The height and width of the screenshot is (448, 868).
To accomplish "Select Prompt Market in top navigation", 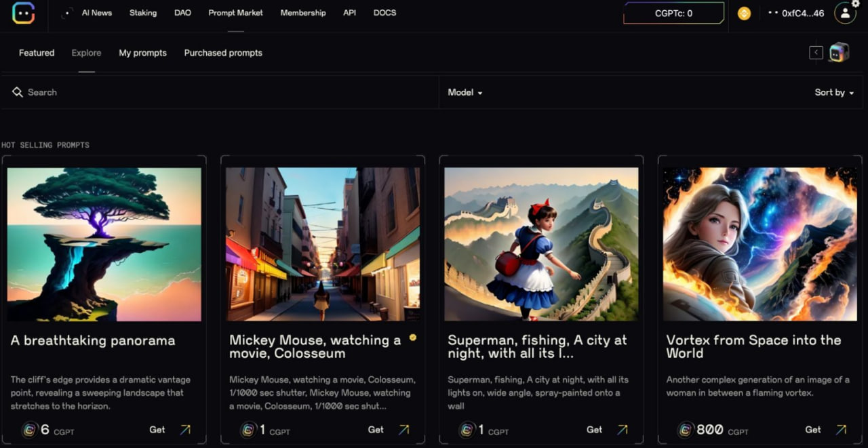I will (235, 13).
